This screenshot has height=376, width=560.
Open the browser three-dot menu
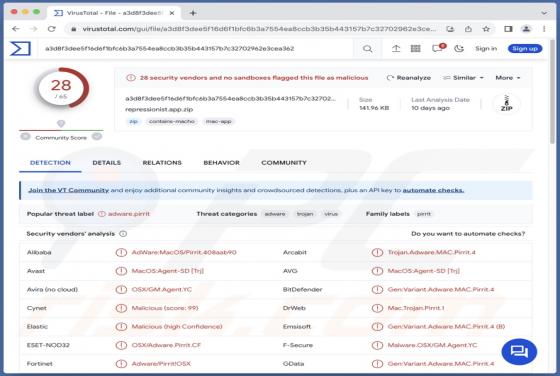[544, 29]
